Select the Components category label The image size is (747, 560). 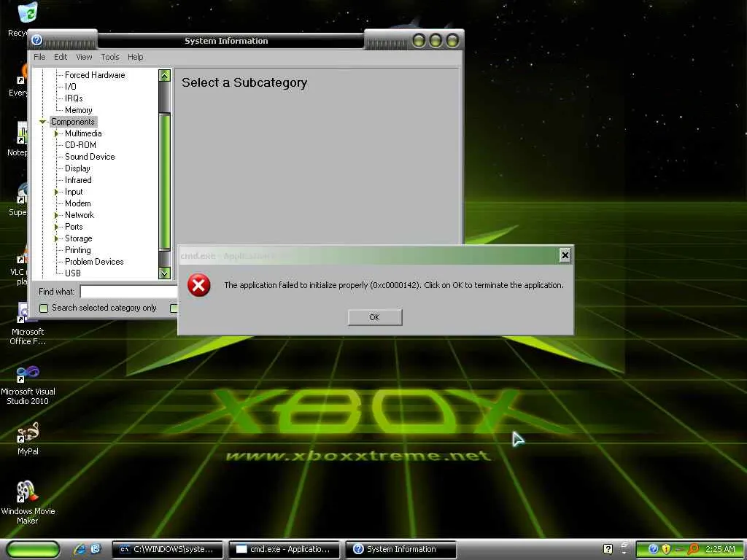pos(73,122)
